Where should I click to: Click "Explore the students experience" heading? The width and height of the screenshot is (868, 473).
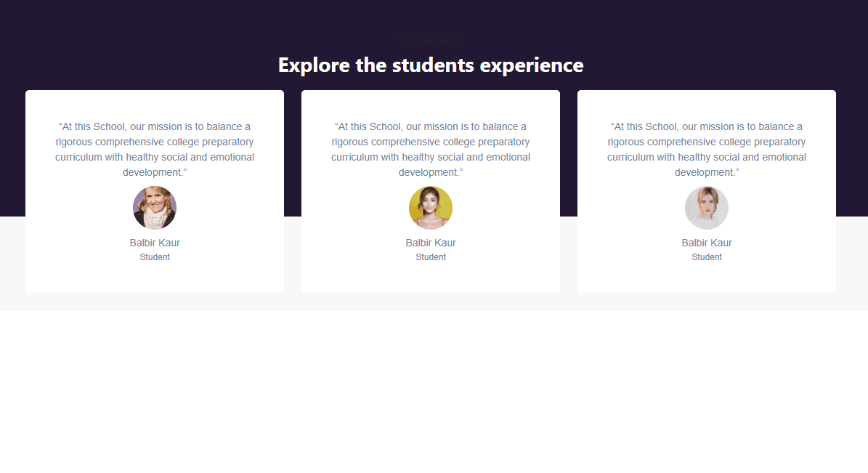point(431,65)
